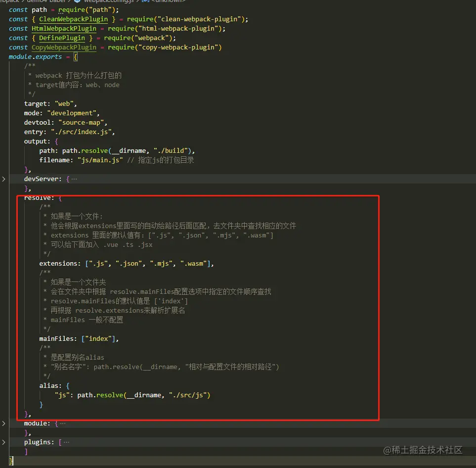
Task: Expand the folded module block arrow
Action: pyautogui.click(x=3, y=423)
